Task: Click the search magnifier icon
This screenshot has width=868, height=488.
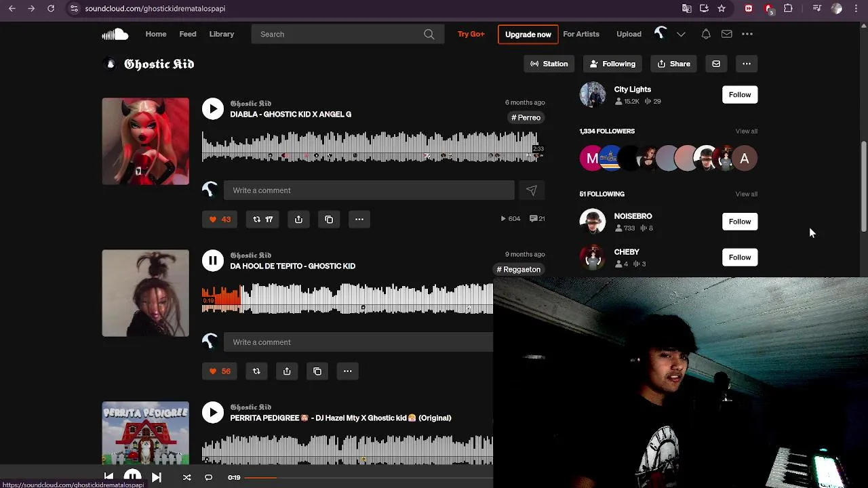Action: click(429, 34)
